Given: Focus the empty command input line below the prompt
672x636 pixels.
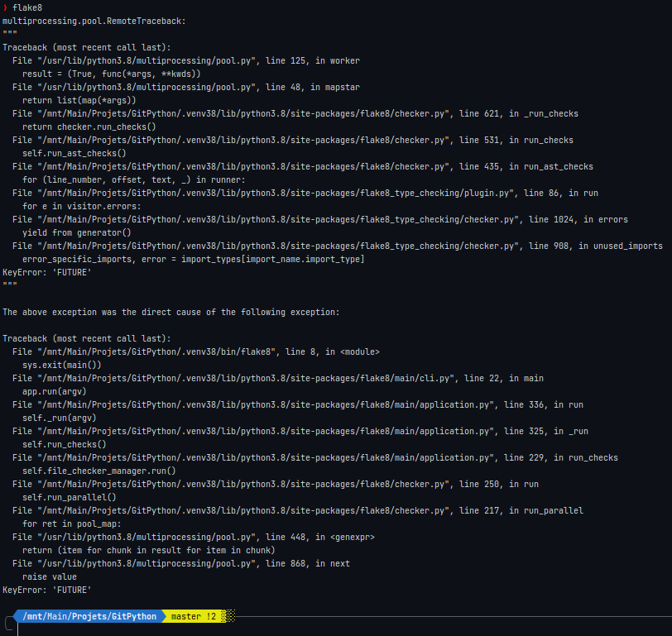Looking at the screenshot, I should 343,629.
